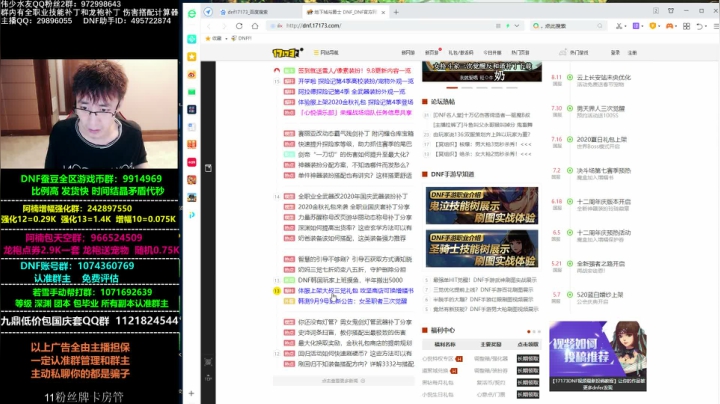
Task: Click the blue compass icon beside tabs
Action: (208, 12)
